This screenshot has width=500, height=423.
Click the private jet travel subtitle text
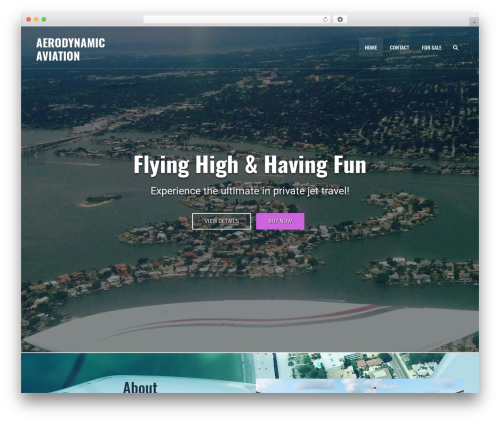pyautogui.click(x=250, y=191)
